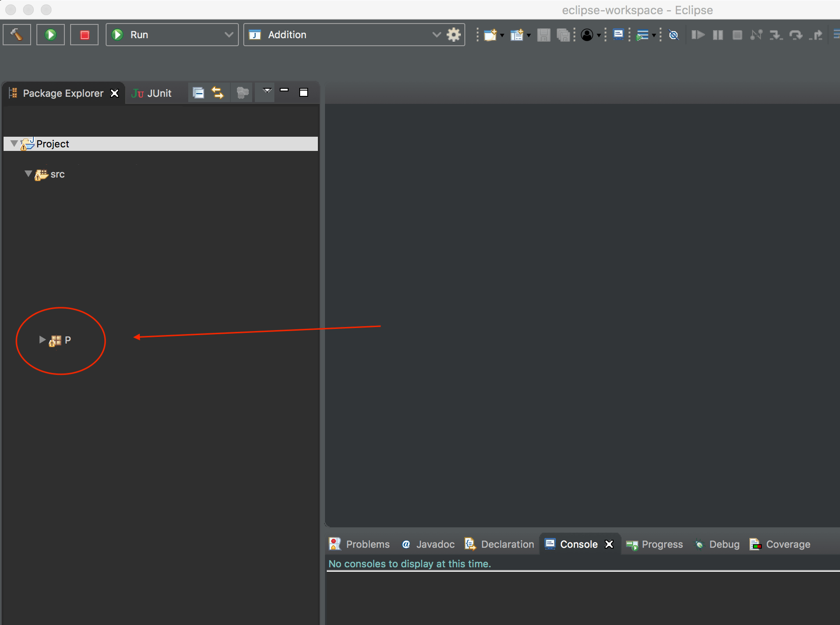Screen dimensions: 840x625
Task: Open a new wizard via toolbar icon
Action: pyautogui.click(x=491, y=35)
